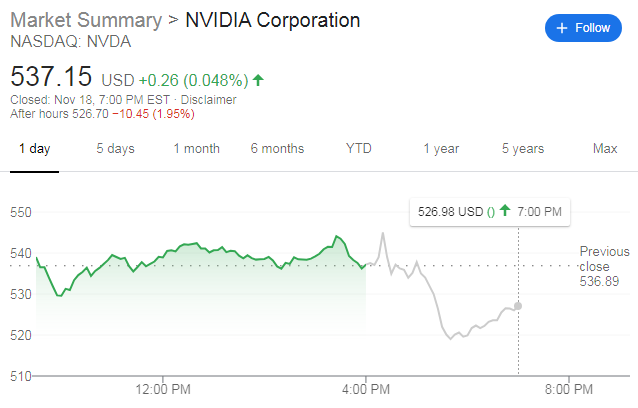Click the breadcrumb chevron after Market Summary
The height and width of the screenshot is (408, 638).
172,21
